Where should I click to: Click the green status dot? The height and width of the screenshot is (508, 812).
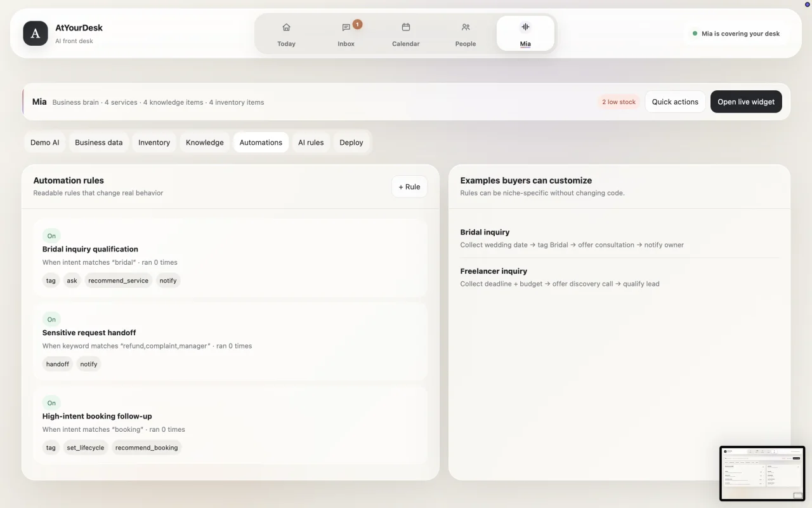[x=695, y=34]
